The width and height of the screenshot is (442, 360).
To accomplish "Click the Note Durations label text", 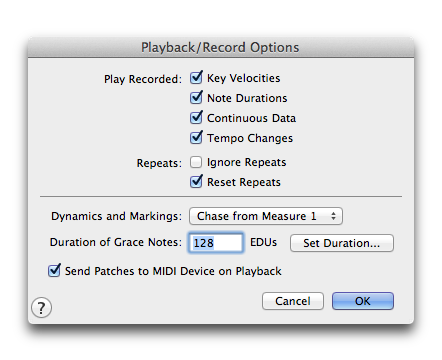I will [247, 98].
